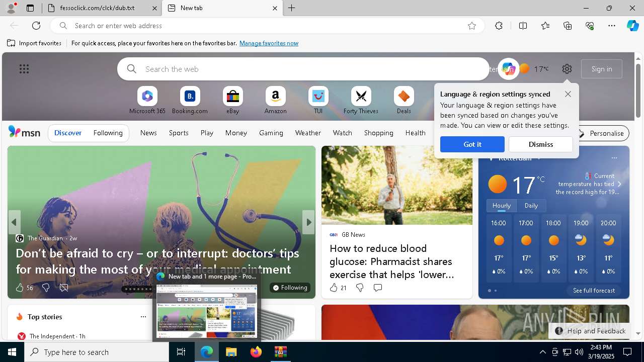Open See full forecast link
Image resolution: width=644 pixels, height=362 pixels.
(x=594, y=291)
